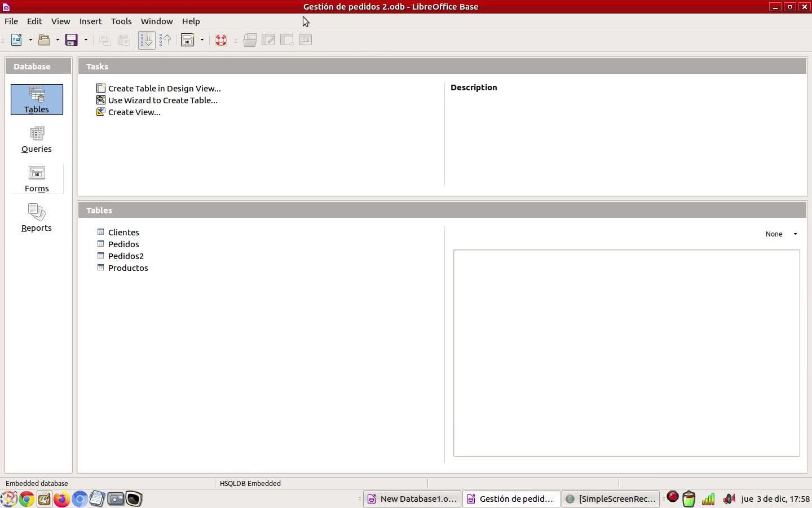Open the Tools menu

(x=121, y=21)
